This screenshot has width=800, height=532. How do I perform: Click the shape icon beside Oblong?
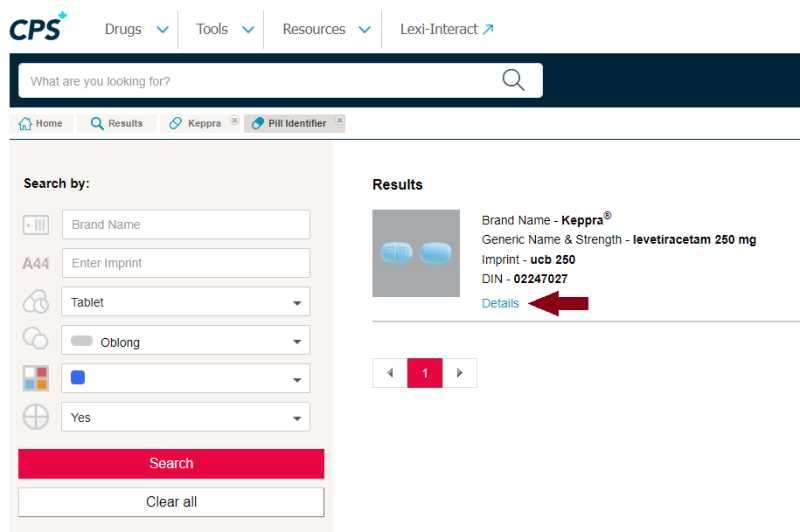(36, 338)
